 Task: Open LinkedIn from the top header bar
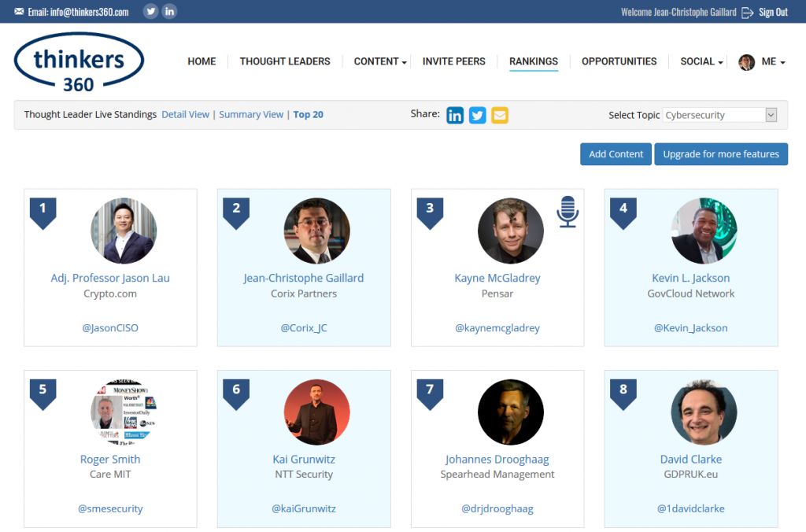pos(169,11)
